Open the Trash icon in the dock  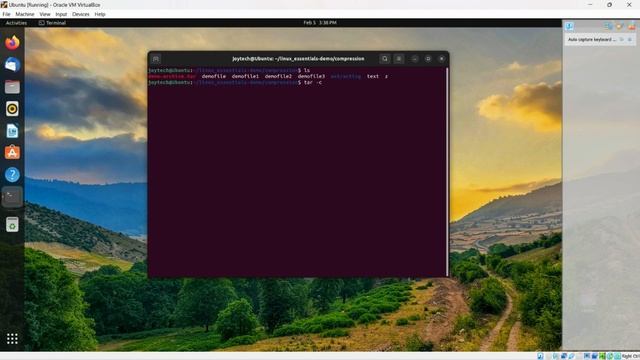tap(12, 224)
